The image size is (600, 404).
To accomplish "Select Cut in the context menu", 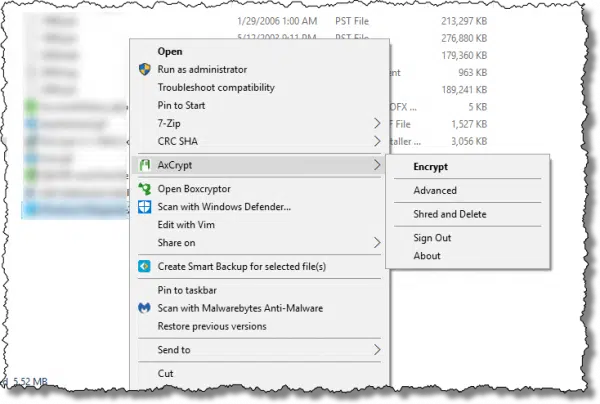I will pyautogui.click(x=260, y=373).
